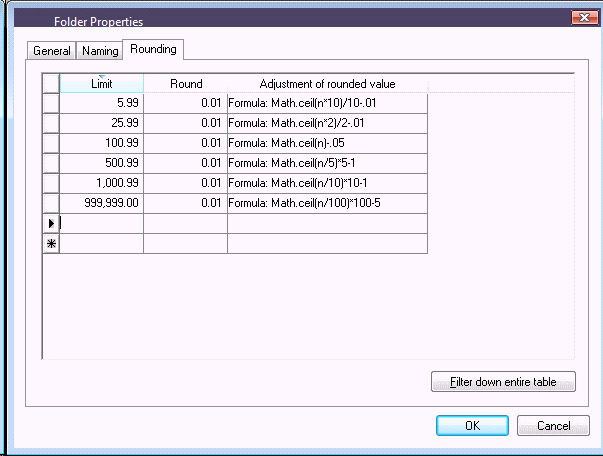Click the Round column header
This screenshot has width=603, height=456.
point(186,84)
